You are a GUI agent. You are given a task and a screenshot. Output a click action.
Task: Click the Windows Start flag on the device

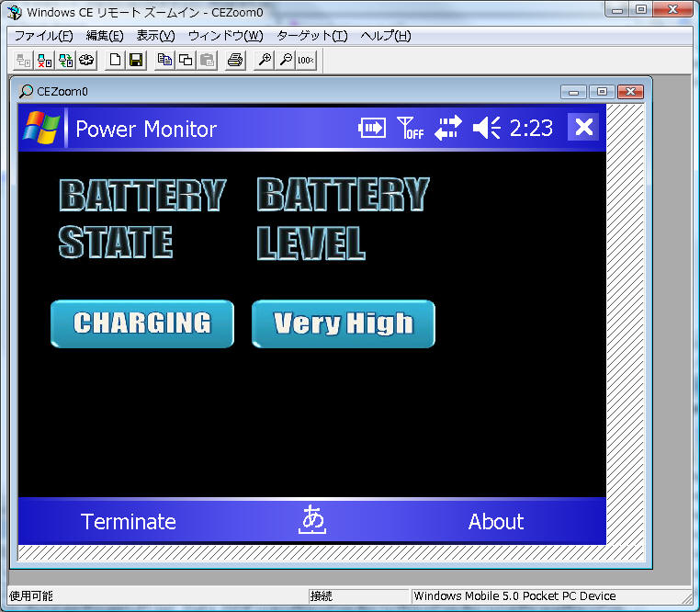pos(41,129)
